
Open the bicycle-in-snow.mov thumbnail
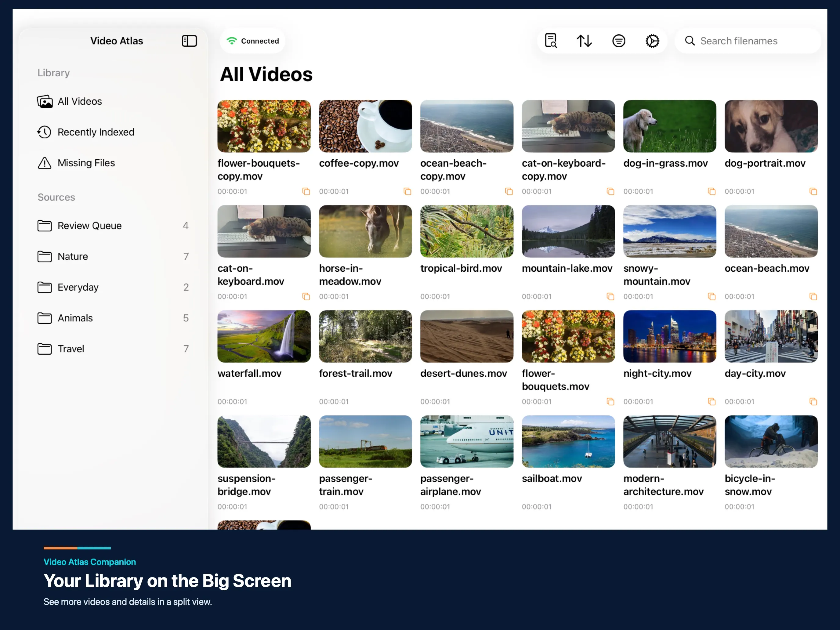[x=771, y=442]
